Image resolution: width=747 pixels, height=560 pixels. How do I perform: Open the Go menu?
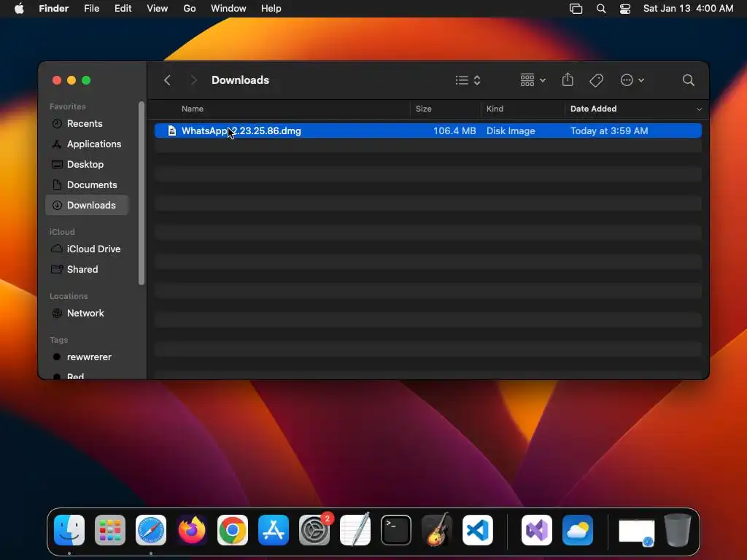click(190, 9)
